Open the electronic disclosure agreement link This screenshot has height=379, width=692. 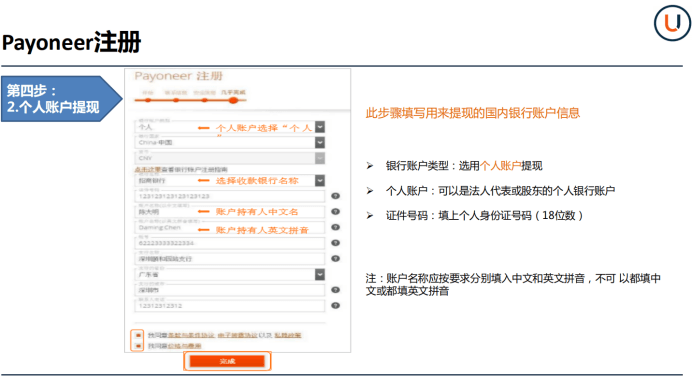(x=237, y=335)
